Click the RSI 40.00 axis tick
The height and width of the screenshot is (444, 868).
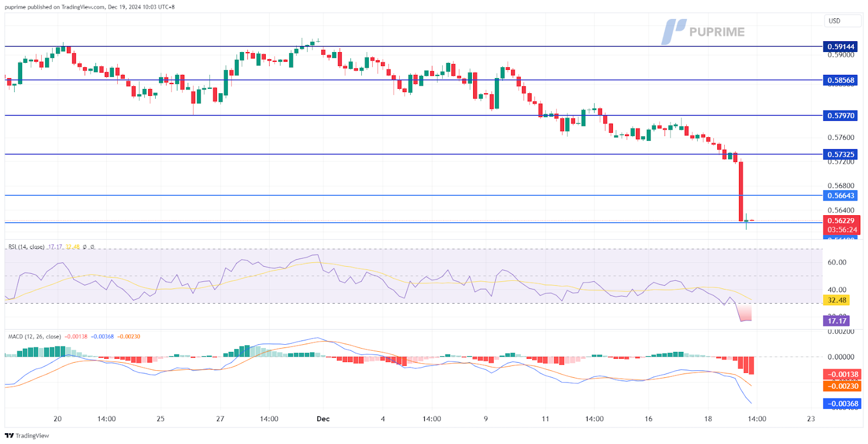click(837, 290)
